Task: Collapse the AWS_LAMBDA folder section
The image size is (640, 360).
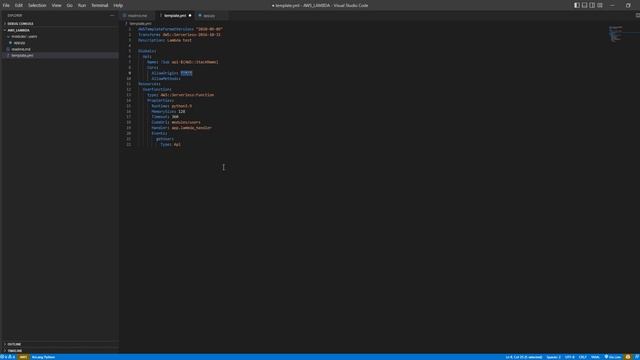Action: pos(60,30)
